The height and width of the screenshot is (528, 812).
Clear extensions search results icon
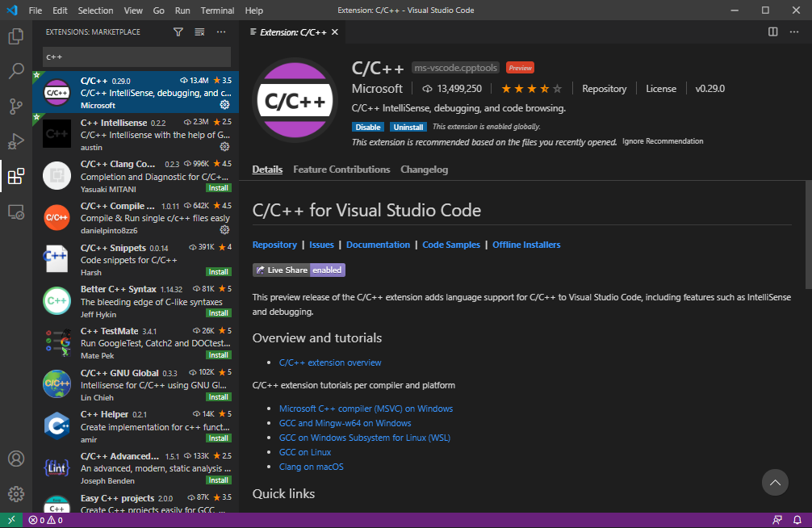point(199,32)
